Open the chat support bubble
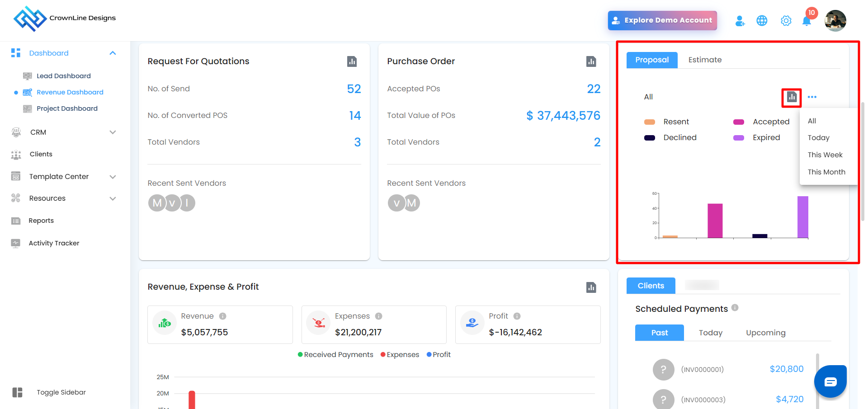 pyautogui.click(x=830, y=382)
